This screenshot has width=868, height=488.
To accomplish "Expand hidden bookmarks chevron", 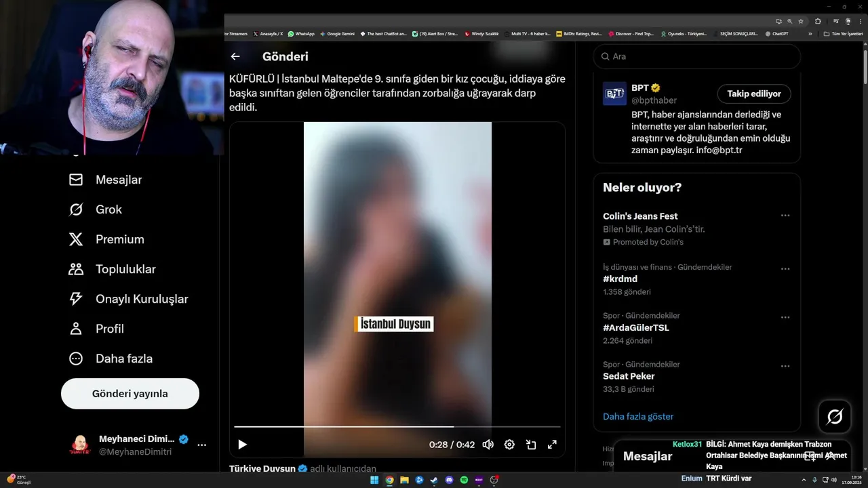I will 810,33.
